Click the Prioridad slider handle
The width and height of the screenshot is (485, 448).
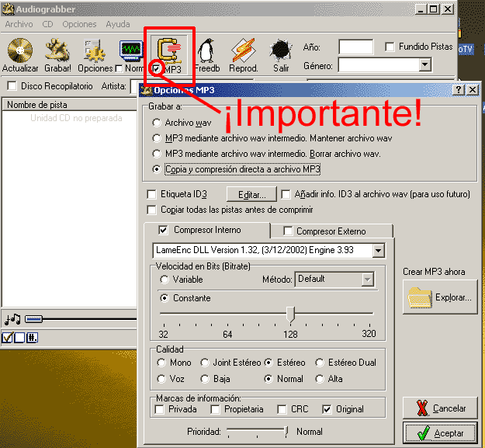[x=286, y=430]
